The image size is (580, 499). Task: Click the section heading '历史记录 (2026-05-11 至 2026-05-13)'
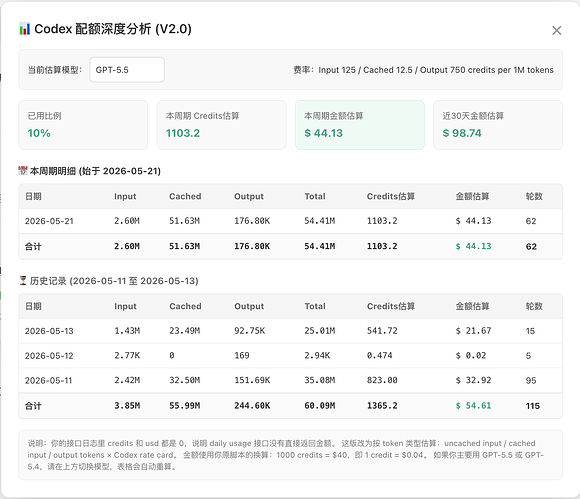click(114, 281)
